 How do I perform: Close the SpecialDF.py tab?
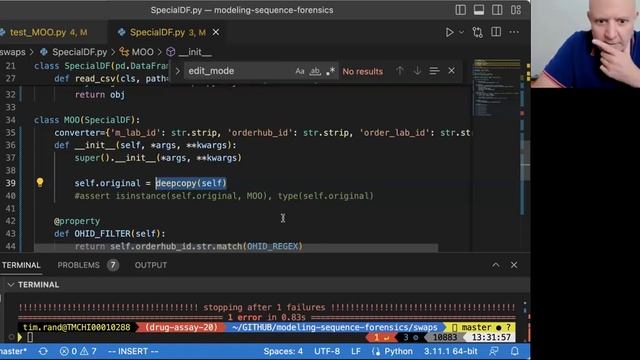pyautogui.click(x=216, y=32)
